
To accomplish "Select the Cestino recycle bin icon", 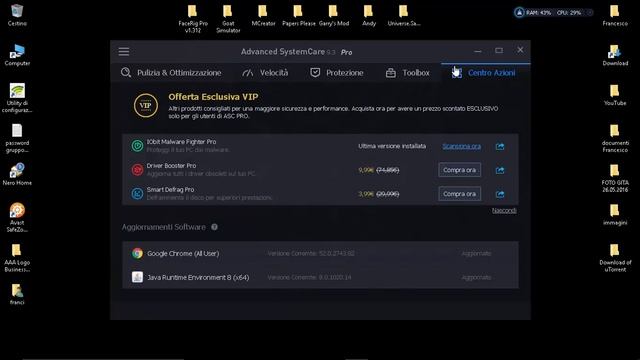I will (17, 15).
